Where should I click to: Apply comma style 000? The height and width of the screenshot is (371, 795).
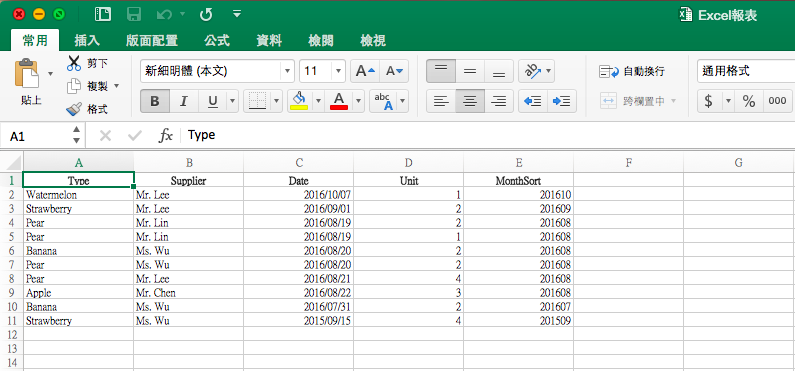coord(777,101)
